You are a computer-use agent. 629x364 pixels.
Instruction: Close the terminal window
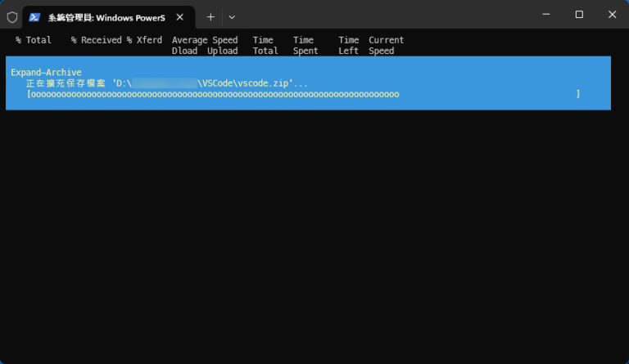(612, 15)
